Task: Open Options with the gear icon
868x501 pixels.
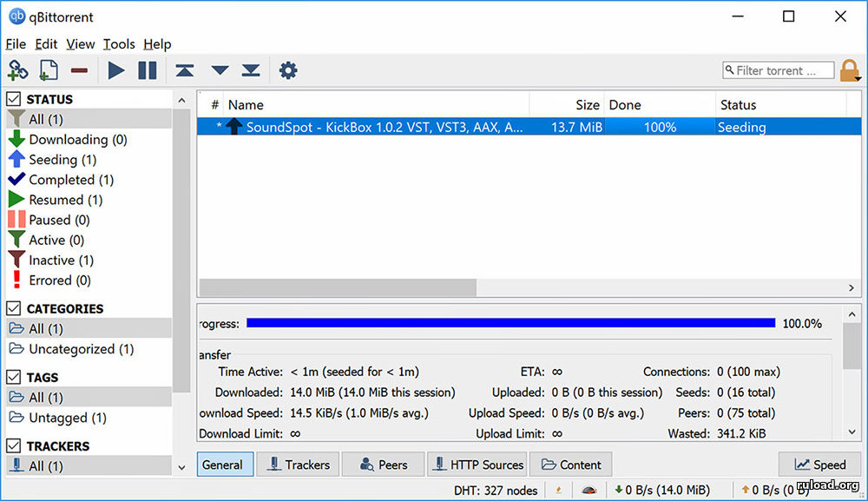Action: (288, 70)
